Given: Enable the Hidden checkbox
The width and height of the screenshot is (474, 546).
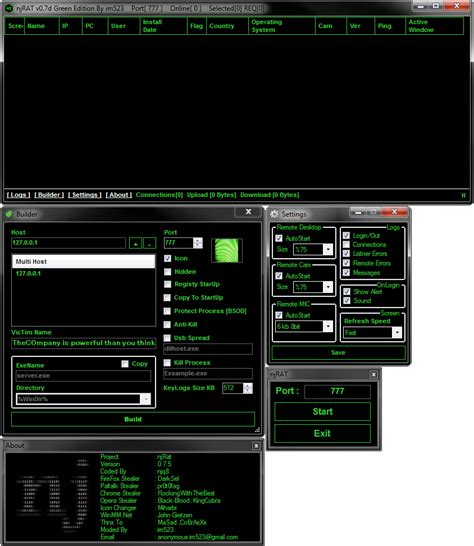Looking at the screenshot, I should (168, 272).
